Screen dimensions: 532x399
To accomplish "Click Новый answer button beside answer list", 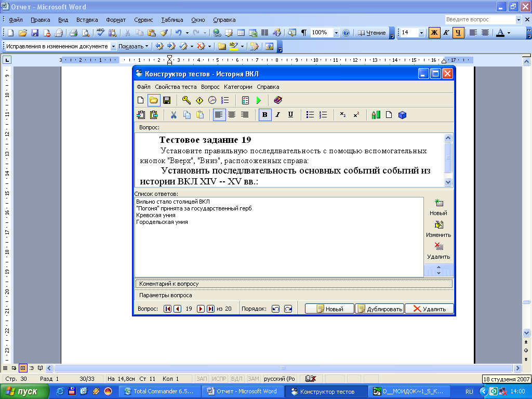I will (x=438, y=208).
